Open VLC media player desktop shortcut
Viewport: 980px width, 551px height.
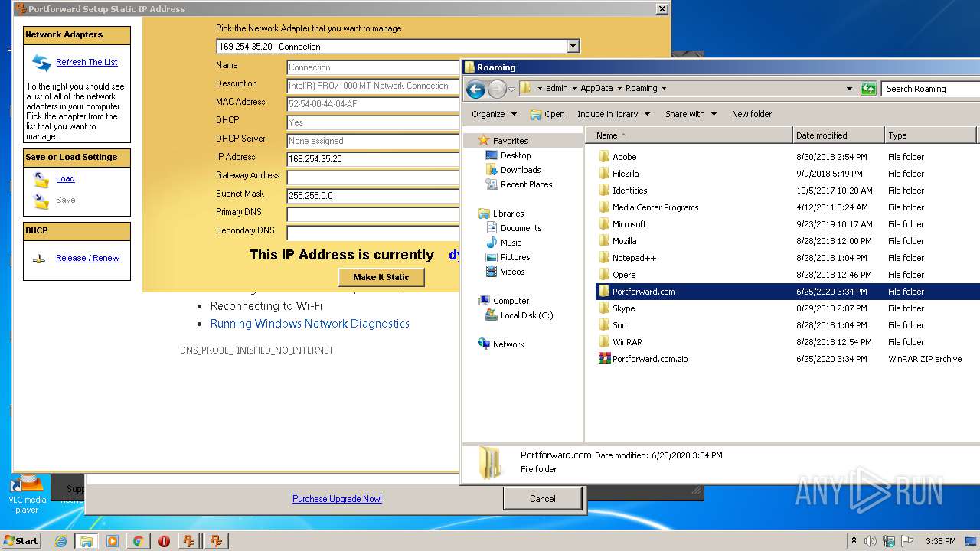[x=27, y=494]
